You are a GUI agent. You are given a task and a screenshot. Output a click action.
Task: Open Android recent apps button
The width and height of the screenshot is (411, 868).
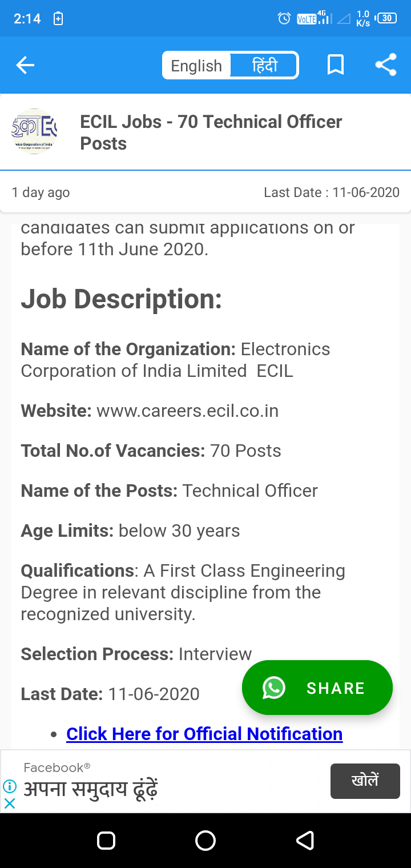tap(107, 840)
